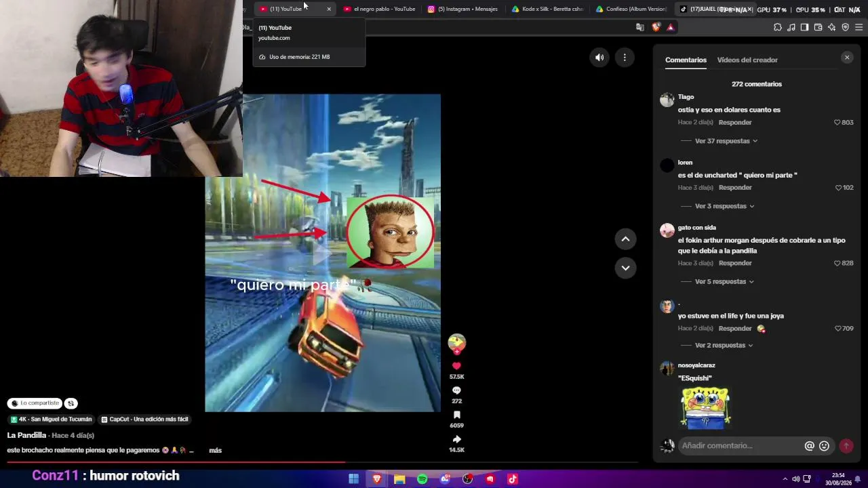This screenshot has height=488, width=868.
Task: Switch to the 'el negro pablo - YouTube' tab
Action: 380,9
